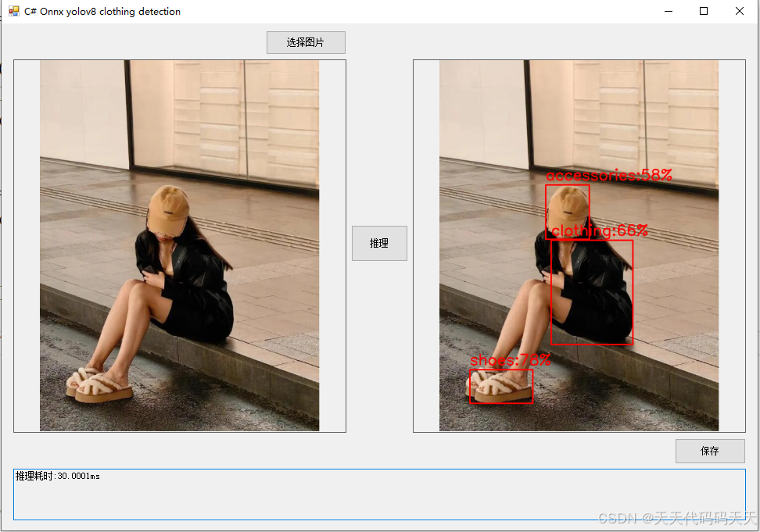Click the 选择图片 button
This screenshot has height=532, width=760.
pyautogui.click(x=306, y=43)
